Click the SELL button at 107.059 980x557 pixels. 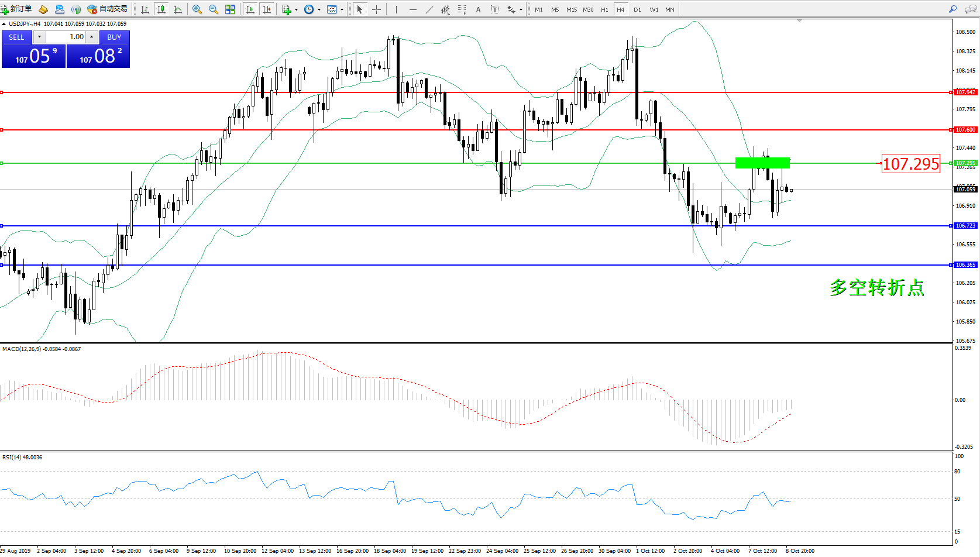click(x=33, y=56)
